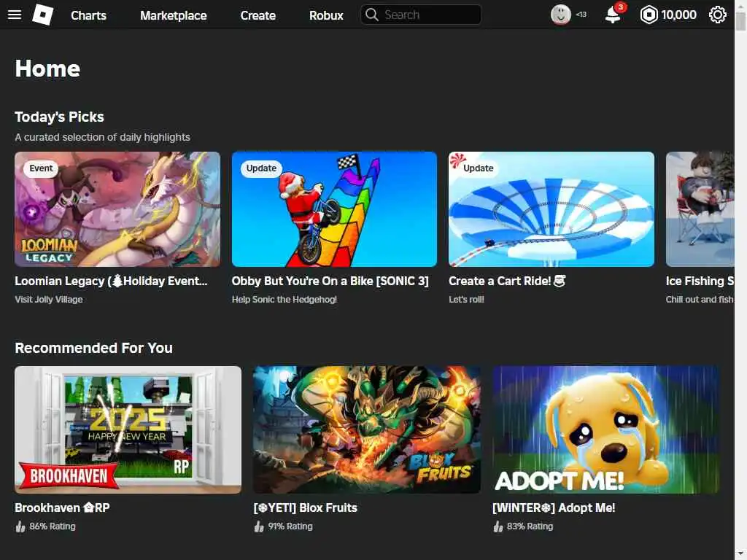Open the Blox Fruits thumbnail
Viewport: 747px width, 560px height.
366,429
